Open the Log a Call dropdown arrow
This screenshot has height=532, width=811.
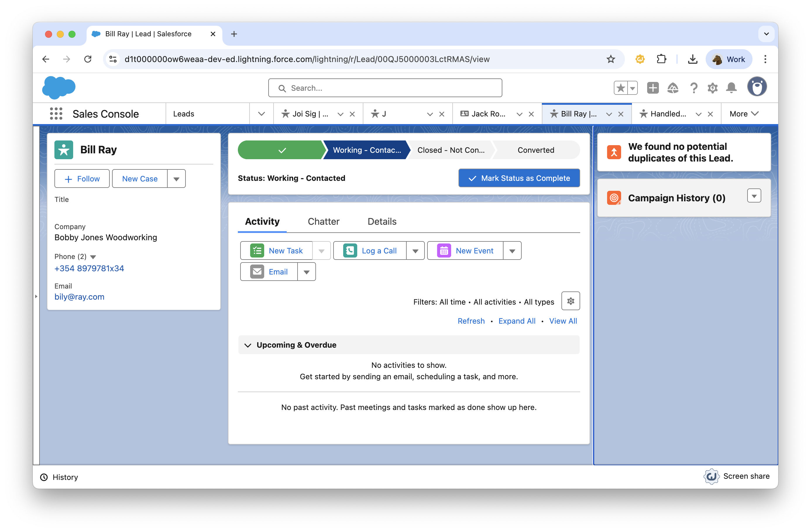[x=415, y=251]
